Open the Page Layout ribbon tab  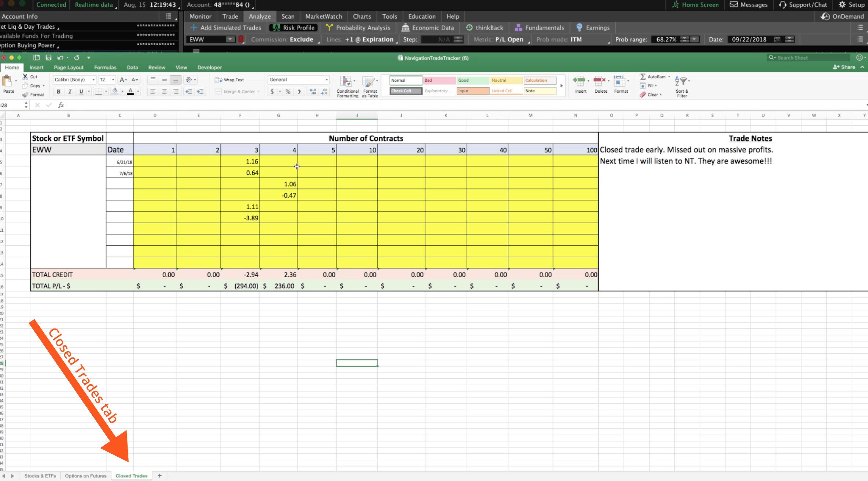pyautogui.click(x=69, y=67)
